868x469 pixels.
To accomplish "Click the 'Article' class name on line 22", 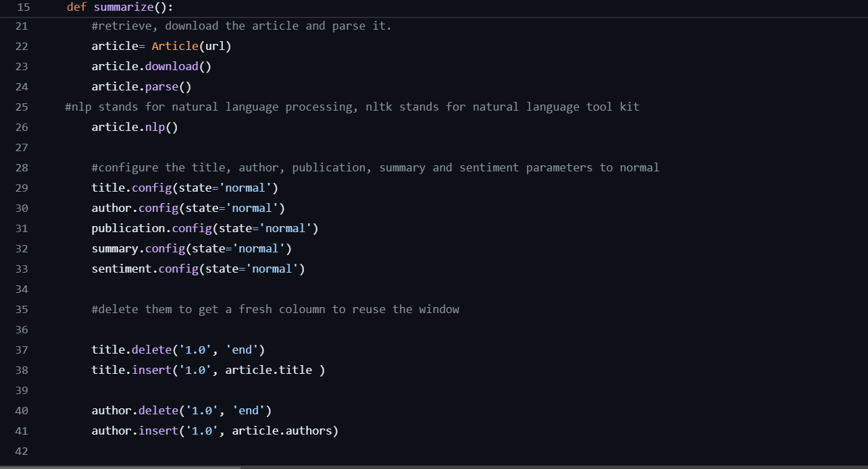I will (x=175, y=46).
